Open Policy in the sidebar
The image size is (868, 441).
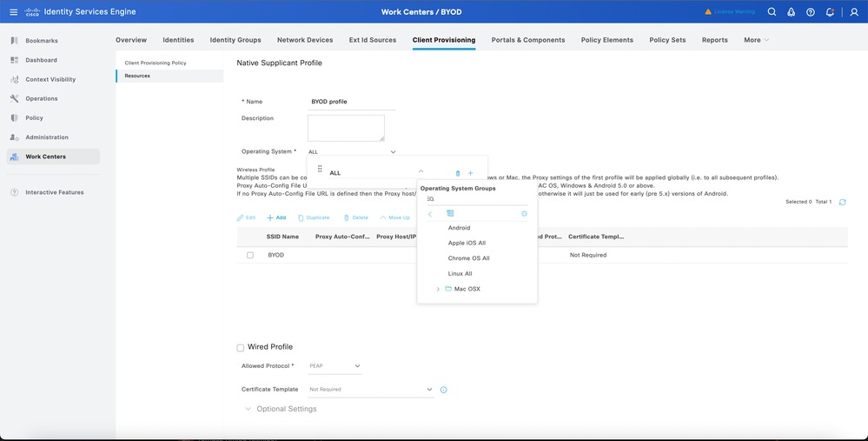35,118
